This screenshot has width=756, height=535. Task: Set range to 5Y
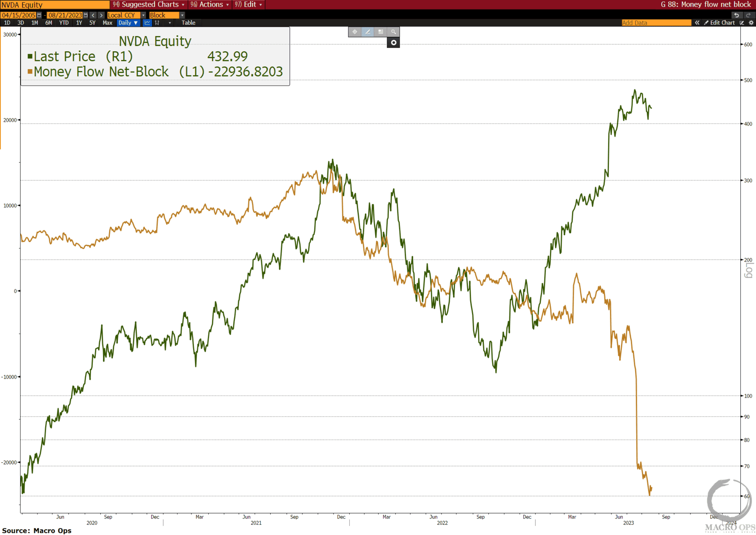[x=92, y=23]
